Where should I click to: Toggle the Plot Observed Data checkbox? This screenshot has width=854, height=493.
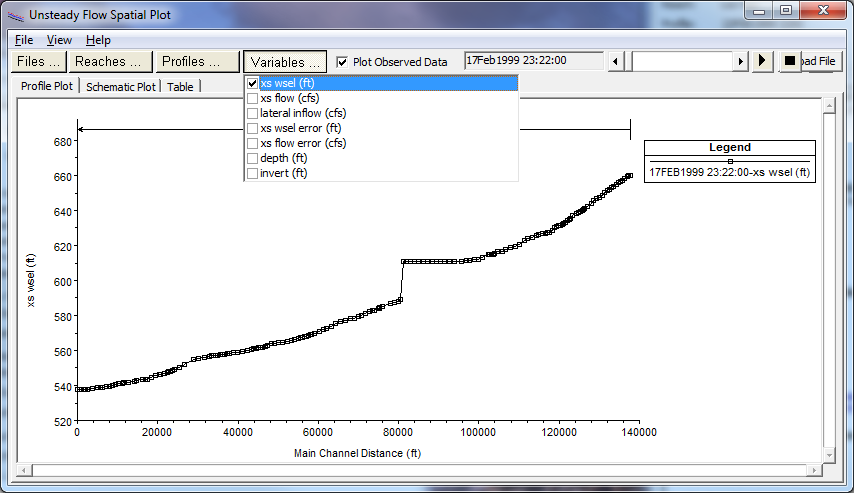pyautogui.click(x=342, y=62)
